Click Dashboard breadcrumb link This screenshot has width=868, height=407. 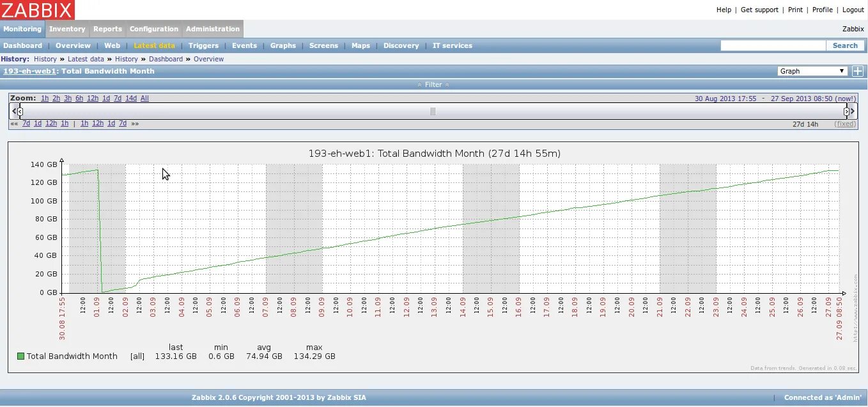pos(166,59)
